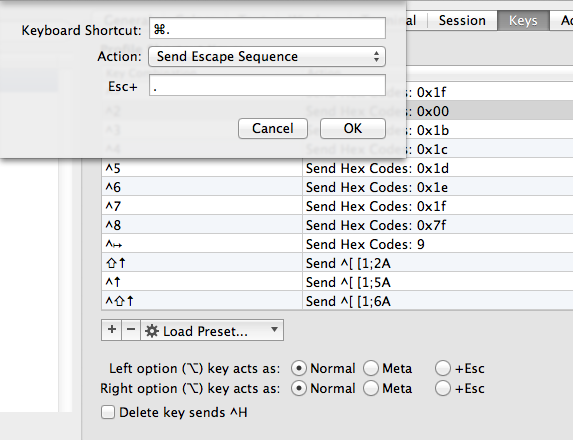Enable Delete key sends ^H checkbox
The width and height of the screenshot is (573, 440).
point(108,412)
